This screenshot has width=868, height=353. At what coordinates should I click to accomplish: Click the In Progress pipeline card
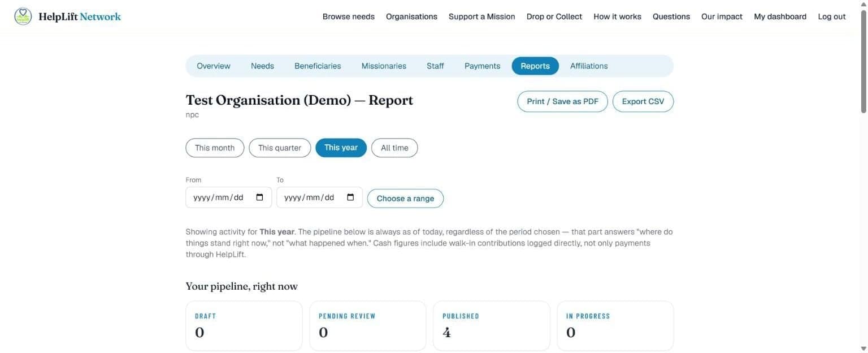(615, 326)
